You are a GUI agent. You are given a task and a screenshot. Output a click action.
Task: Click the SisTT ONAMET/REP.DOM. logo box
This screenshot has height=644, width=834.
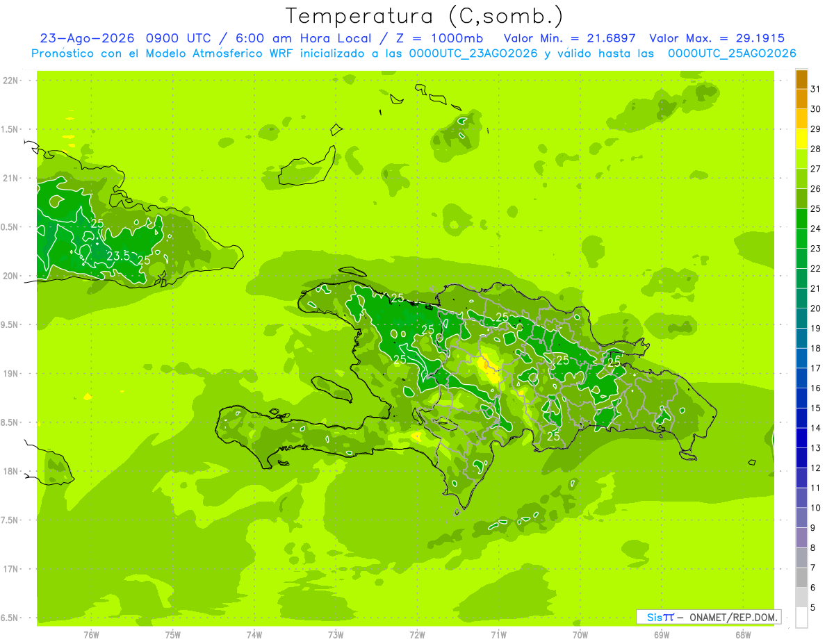pyautogui.click(x=709, y=617)
